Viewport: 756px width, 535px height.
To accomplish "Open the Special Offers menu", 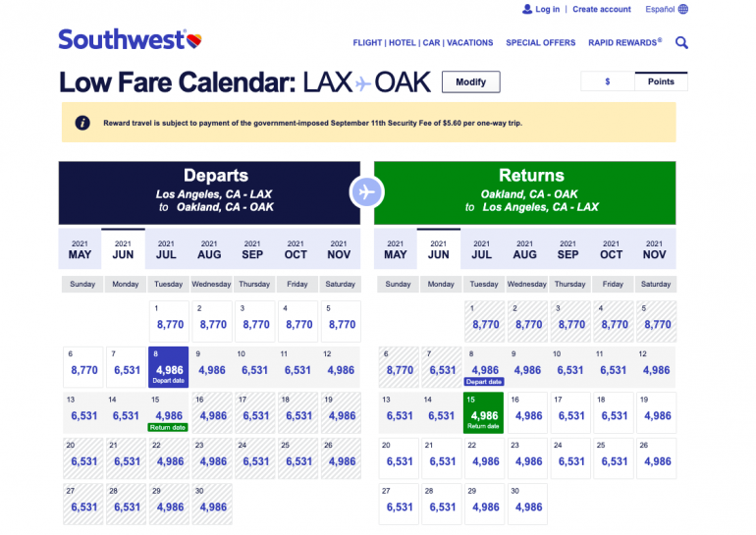I will (540, 43).
